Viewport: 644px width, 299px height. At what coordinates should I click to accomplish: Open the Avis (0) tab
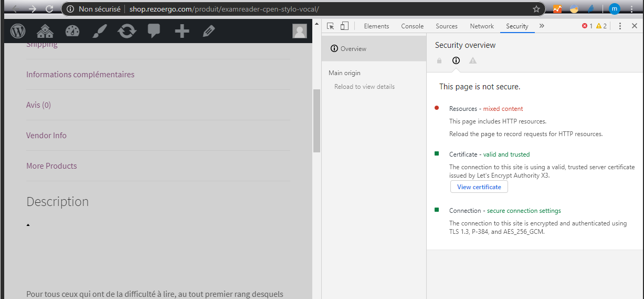tap(38, 105)
